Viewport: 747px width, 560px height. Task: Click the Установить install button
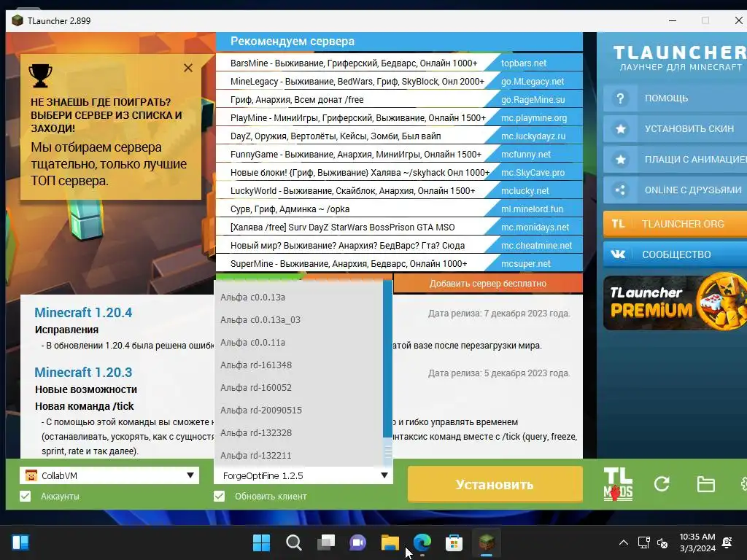495,484
